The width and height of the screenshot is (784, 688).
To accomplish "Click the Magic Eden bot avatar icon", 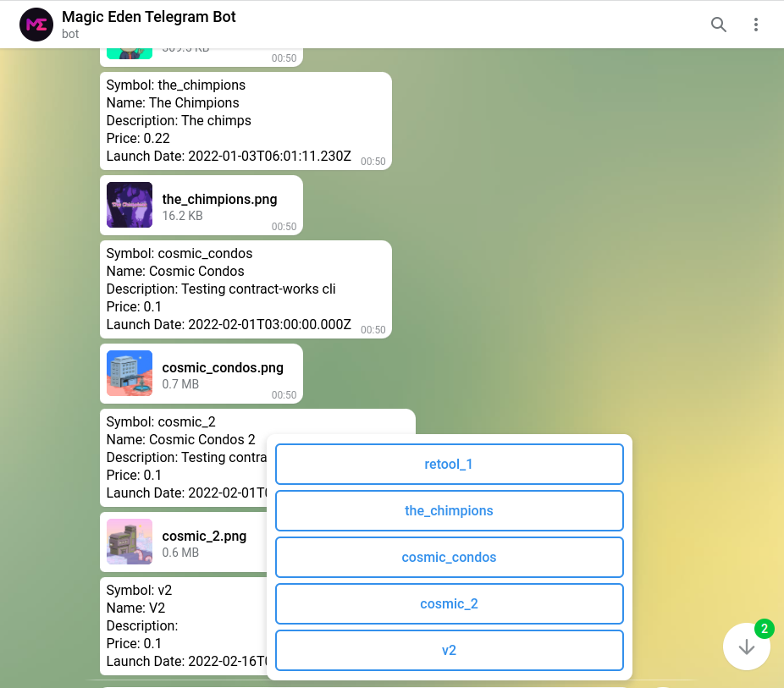I will pyautogui.click(x=36, y=25).
